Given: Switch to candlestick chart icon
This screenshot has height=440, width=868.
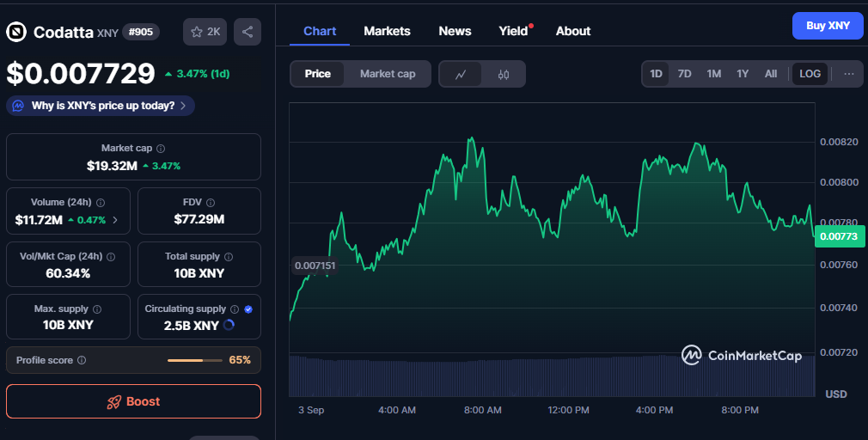Looking at the screenshot, I should (x=504, y=74).
